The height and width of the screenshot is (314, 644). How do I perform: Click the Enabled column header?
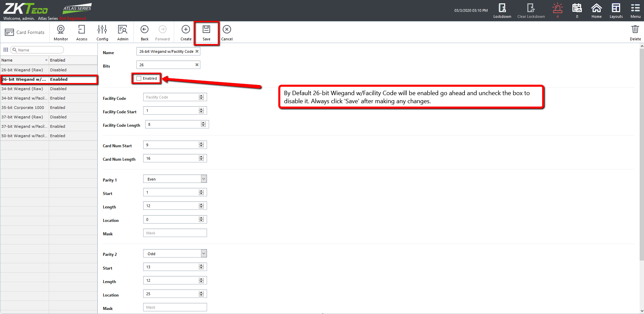tap(73, 60)
